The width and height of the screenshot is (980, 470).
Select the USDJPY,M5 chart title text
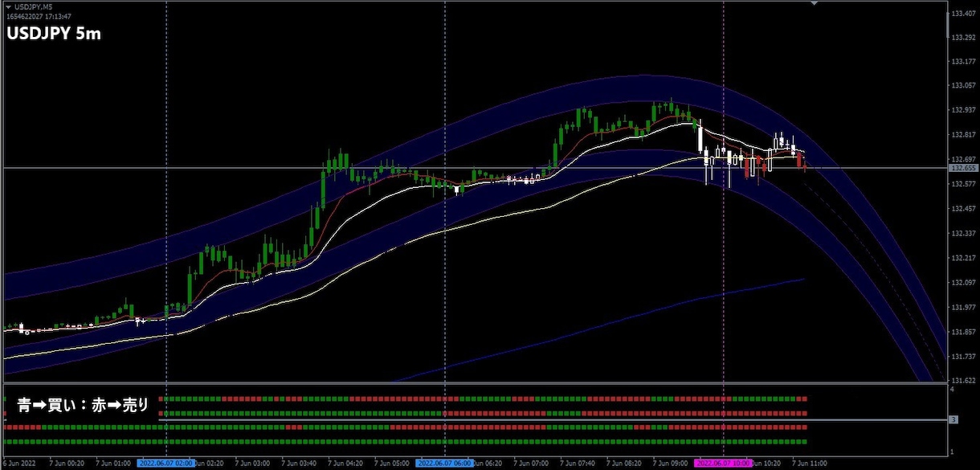pyautogui.click(x=34, y=7)
